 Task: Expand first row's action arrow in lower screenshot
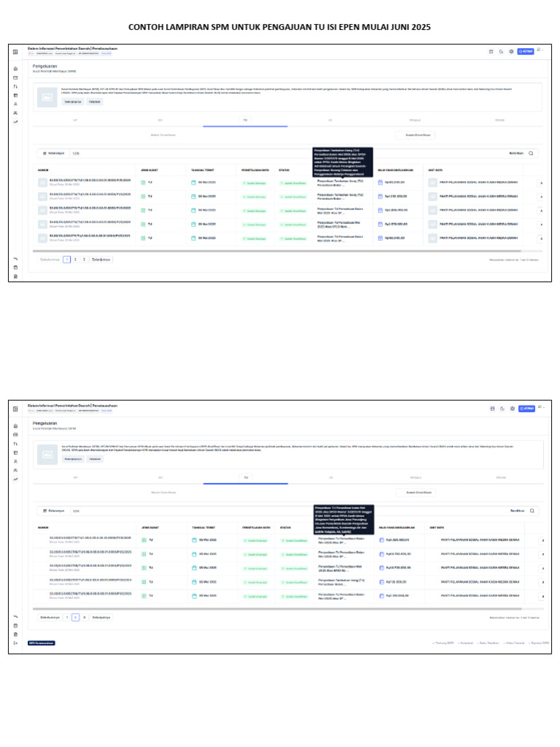(542, 541)
